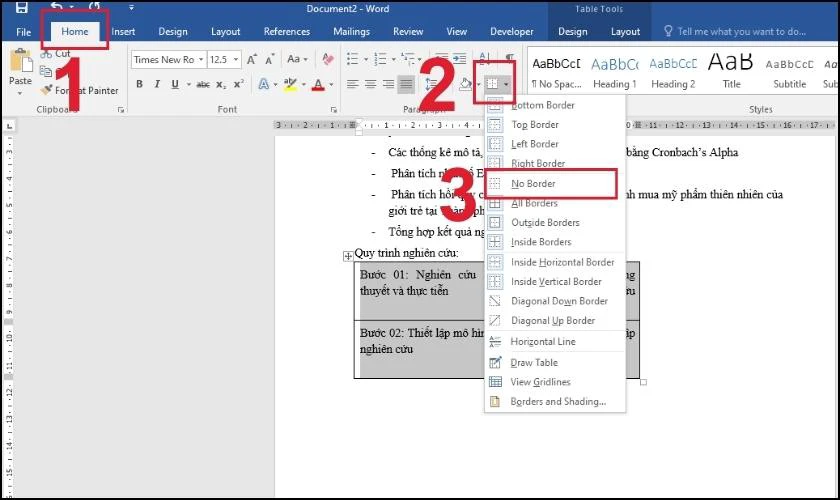Open the Customize Quick Access Toolbar dropdown
The image size is (840, 500).
coord(131,8)
